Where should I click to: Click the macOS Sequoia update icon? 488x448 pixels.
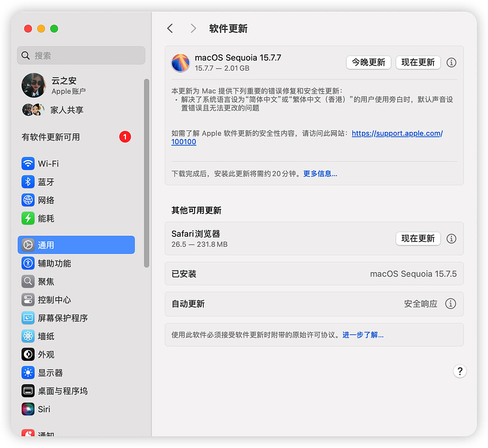pyautogui.click(x=180, y=63)
